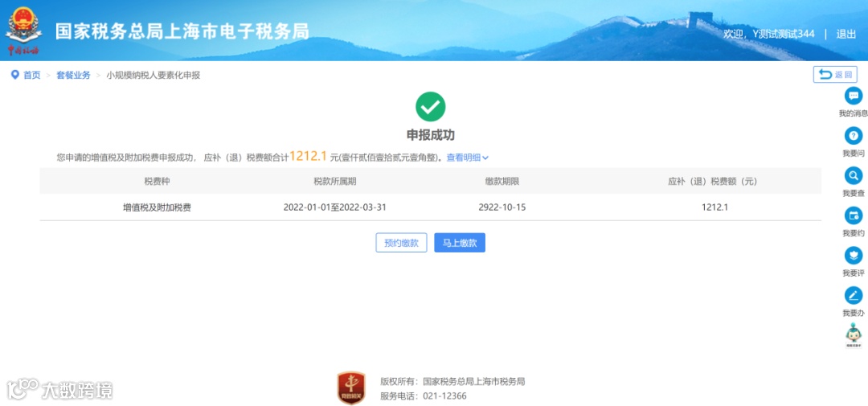Click 2022-01-01至2022-03-31 period cell
The width and height of the screenshot is (868, 406).
point(335,207)
